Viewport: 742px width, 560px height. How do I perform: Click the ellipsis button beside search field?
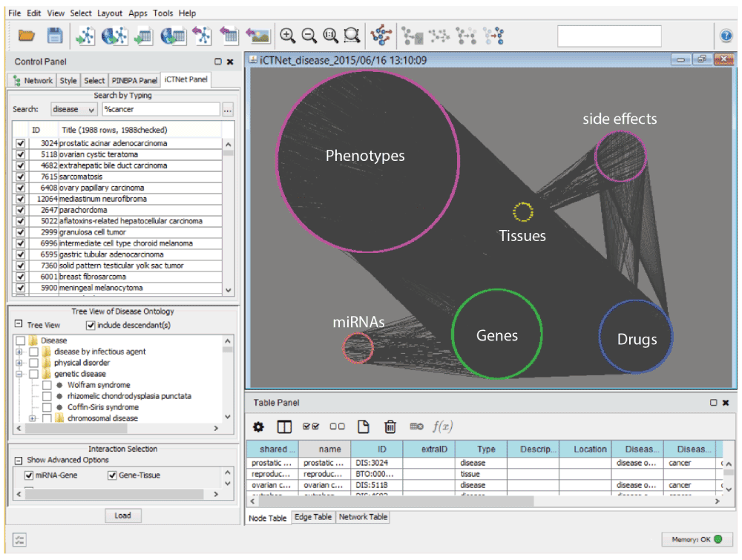tap(228, 109)
